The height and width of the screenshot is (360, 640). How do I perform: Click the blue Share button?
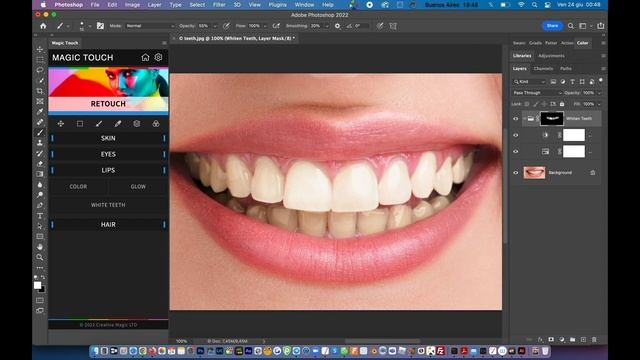tap(552, 26)
